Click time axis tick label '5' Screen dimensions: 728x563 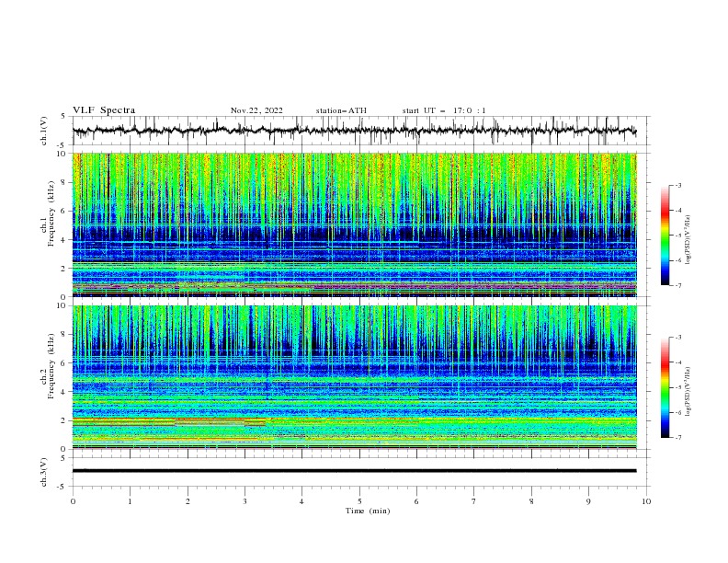click(359, 501)
